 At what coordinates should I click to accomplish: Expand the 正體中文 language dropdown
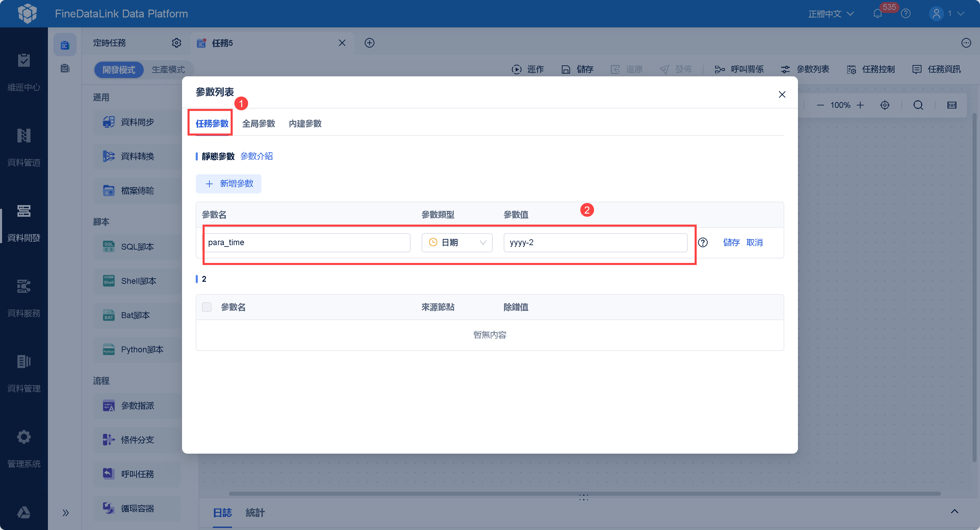click(830, 14)
